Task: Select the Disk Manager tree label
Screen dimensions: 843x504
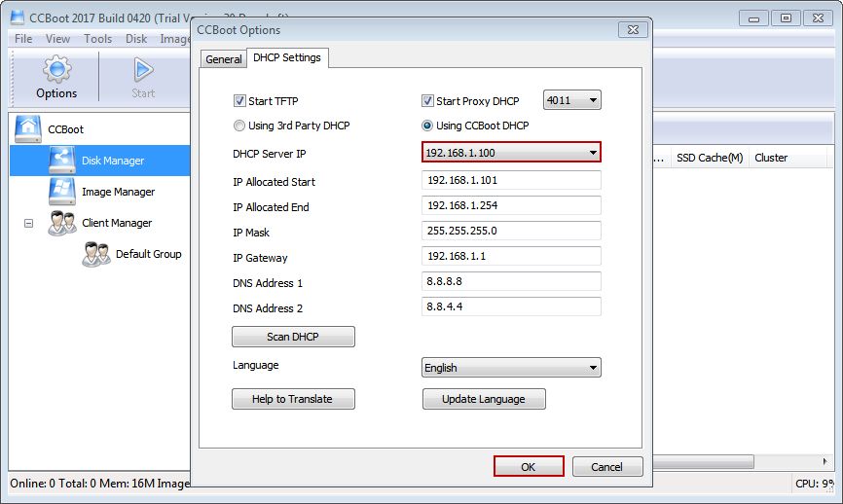Action: point(113,161)
